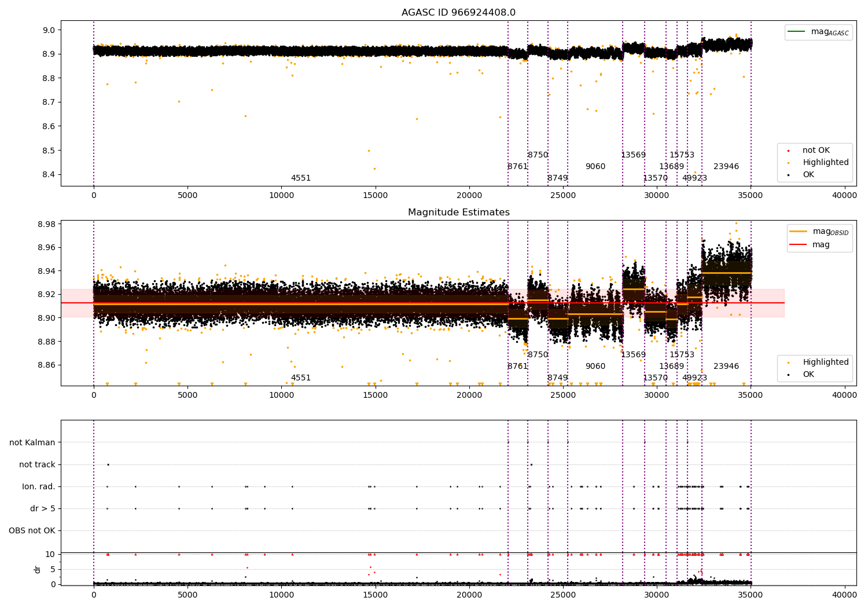Select the mag AGASC legend entry in top plot
Viewport: 868px width, 608px height.
tap(819, 32)
